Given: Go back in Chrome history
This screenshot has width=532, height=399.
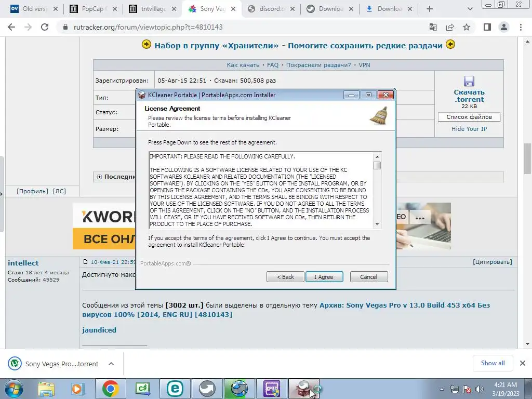Looking at the screenshot, I should [11, 27].
